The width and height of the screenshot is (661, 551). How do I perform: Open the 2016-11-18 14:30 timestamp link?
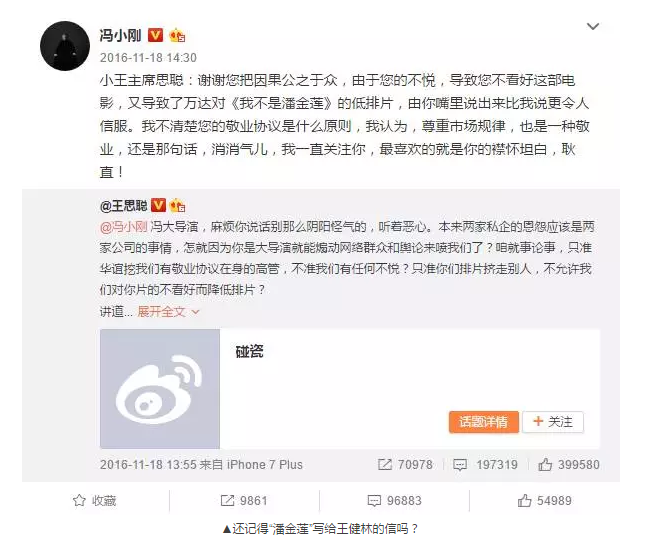coord(148,58)
